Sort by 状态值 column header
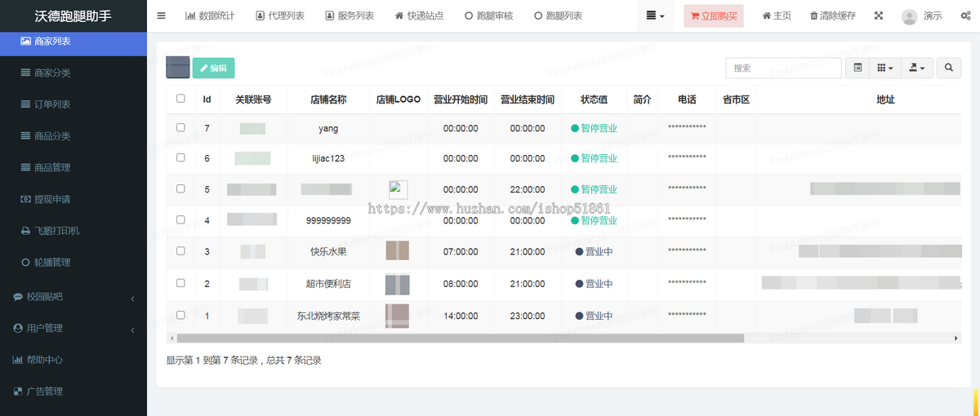The width and height of the screenshot is (980, 416). [594, 100]
